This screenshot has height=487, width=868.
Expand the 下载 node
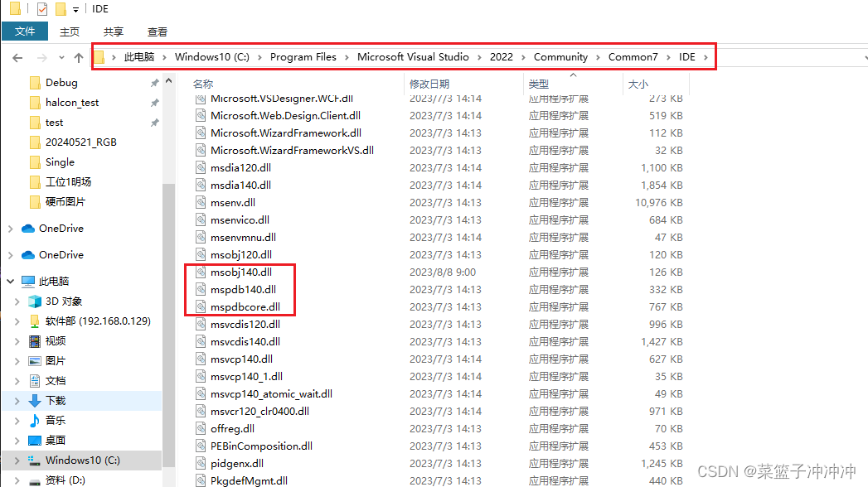pyautogui.click(x=17, y=401)
